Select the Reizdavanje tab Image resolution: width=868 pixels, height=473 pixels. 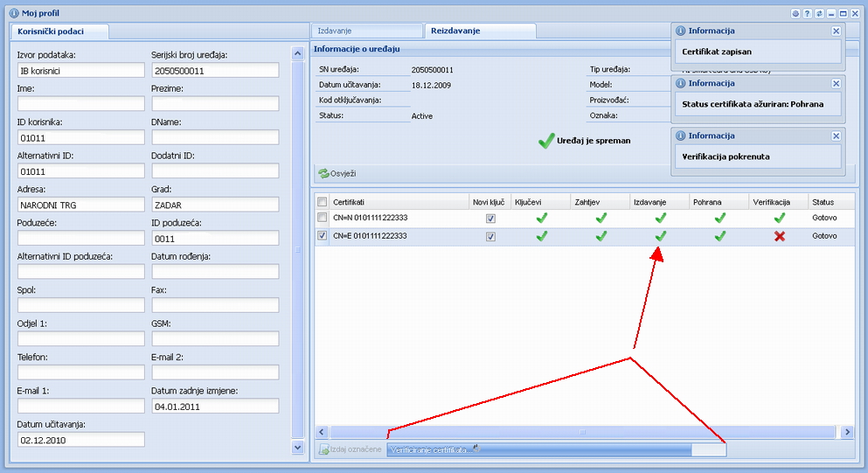coord(479,31)
